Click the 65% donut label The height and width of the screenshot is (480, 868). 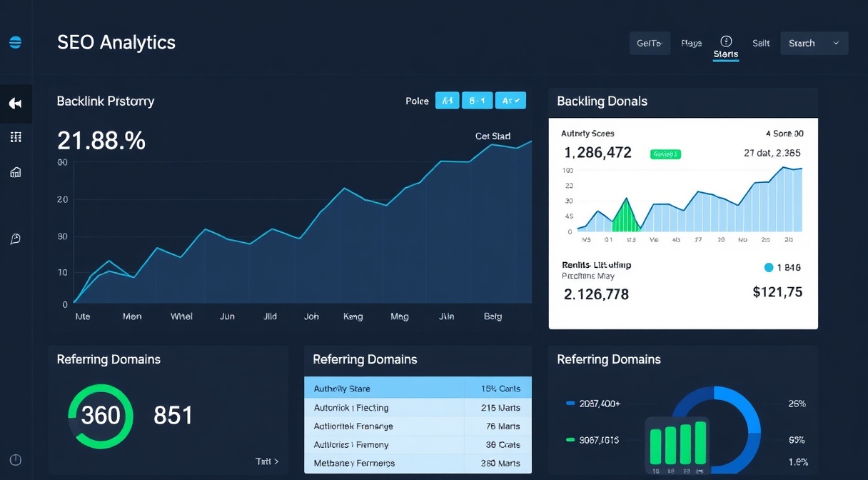[x=797, y=440]
